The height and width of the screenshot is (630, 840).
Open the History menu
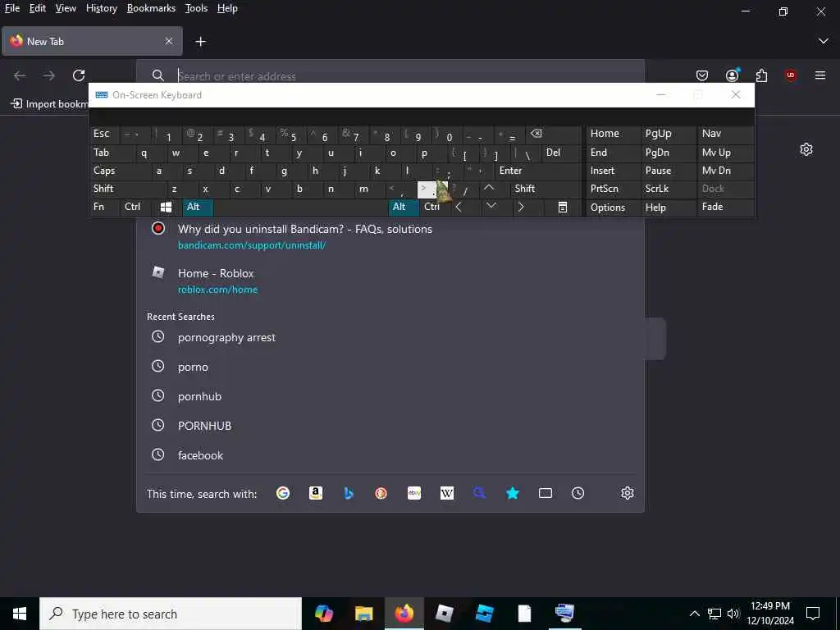101,8
